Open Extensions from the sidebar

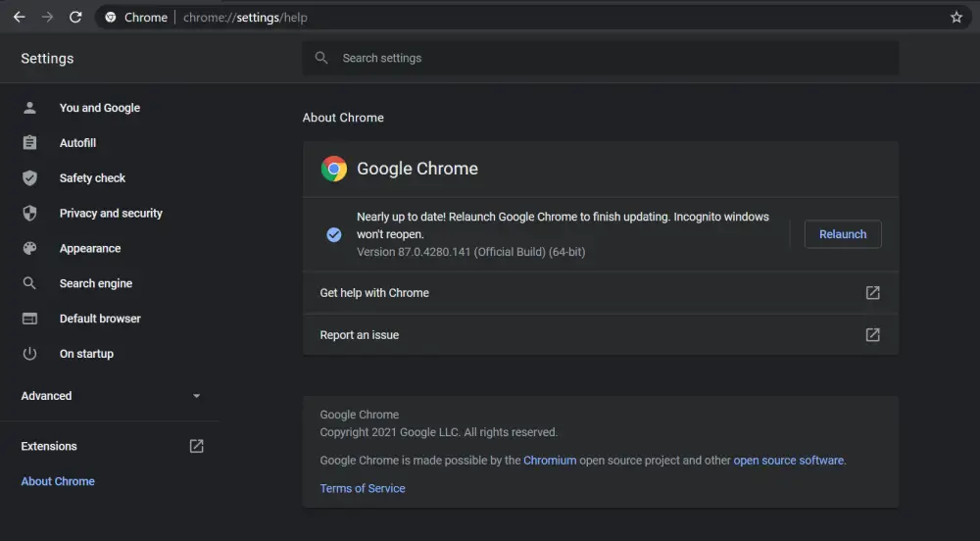click(49, 446)
